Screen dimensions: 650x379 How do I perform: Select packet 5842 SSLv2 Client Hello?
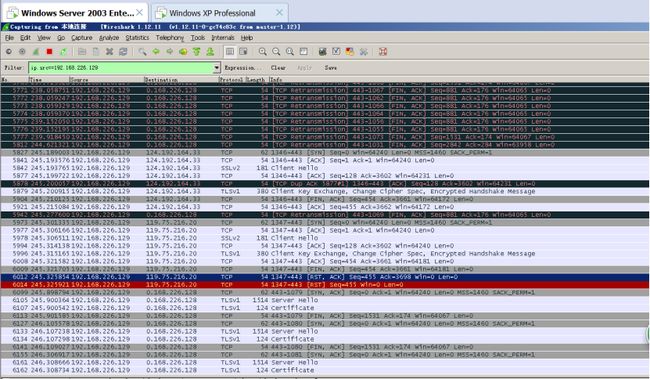[325, 168]
